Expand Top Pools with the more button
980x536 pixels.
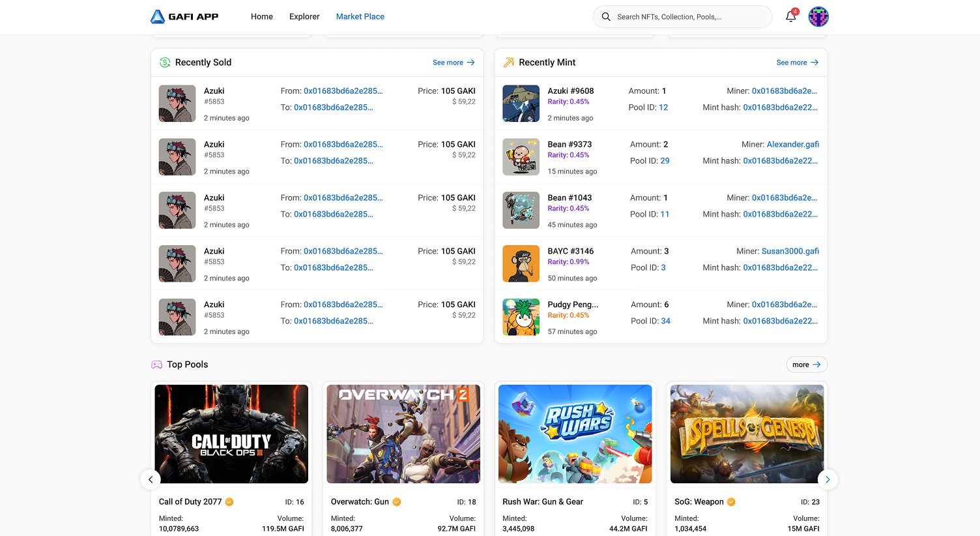coord(807,365)
